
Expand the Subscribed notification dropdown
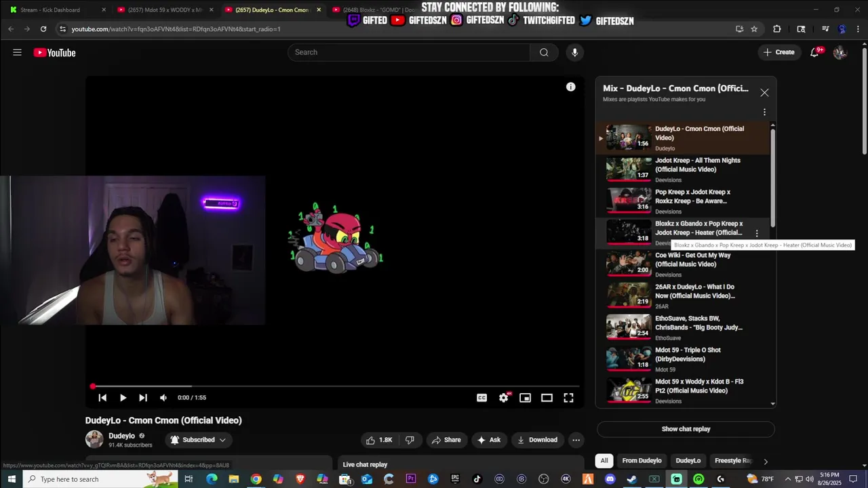coord(198,440)
